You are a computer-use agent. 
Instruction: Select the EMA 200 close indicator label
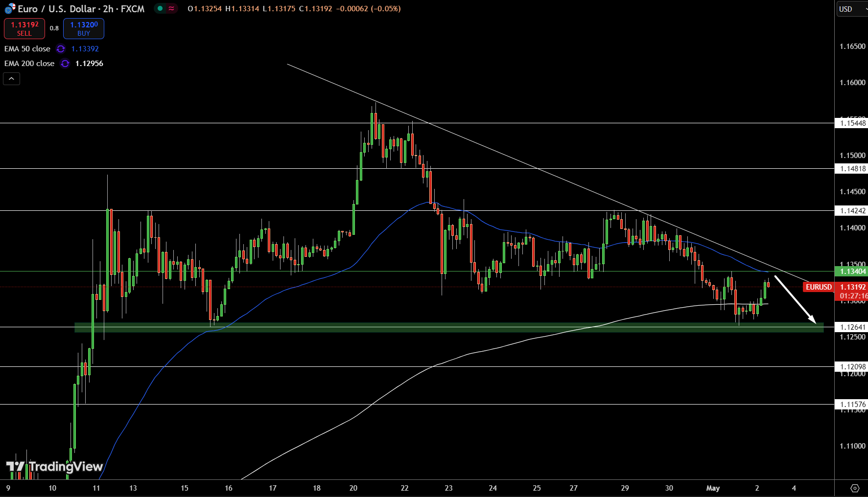(x=29, y=64)
